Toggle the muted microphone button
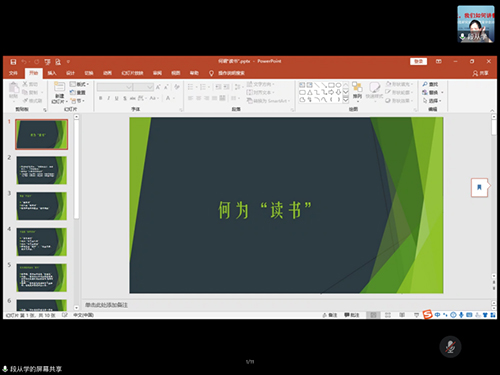The height and width of the screenshot is (375, 500). click(x=450, y=347)
